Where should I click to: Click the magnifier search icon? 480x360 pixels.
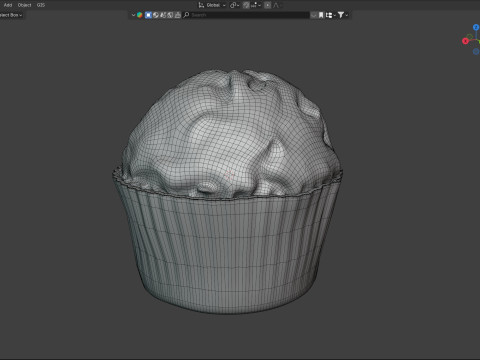tap(187, 15)
